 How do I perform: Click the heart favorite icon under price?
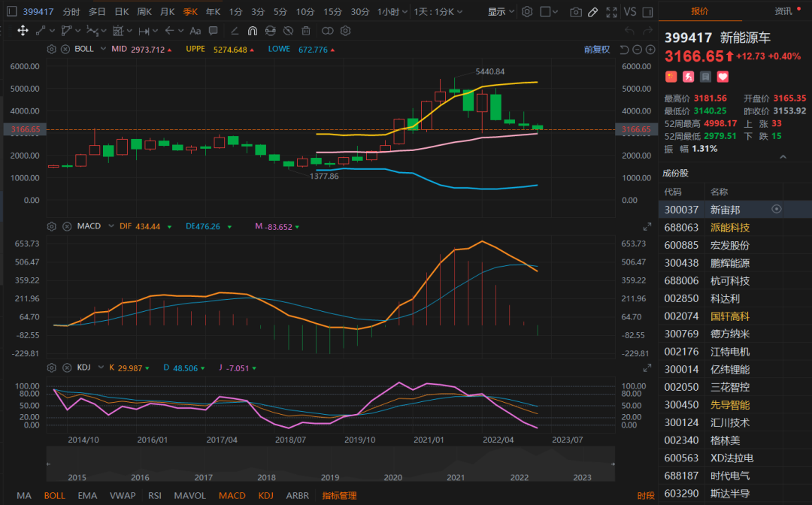click(x=723, y=77)
